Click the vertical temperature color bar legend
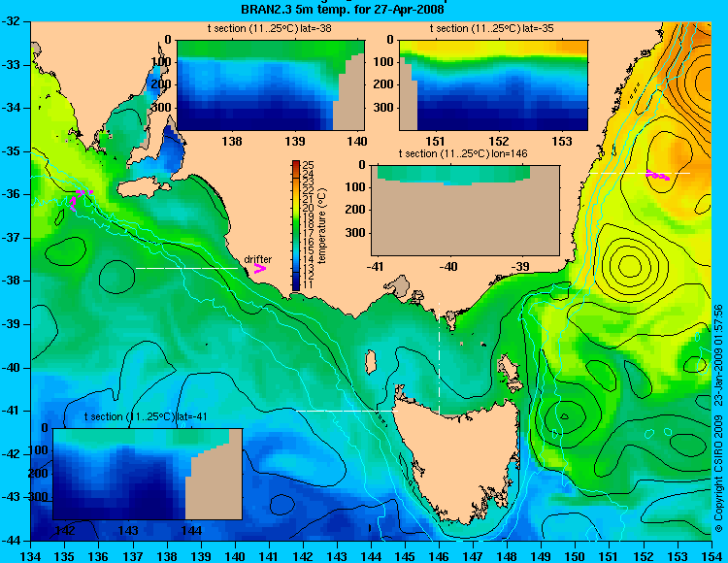 (296, 225)
